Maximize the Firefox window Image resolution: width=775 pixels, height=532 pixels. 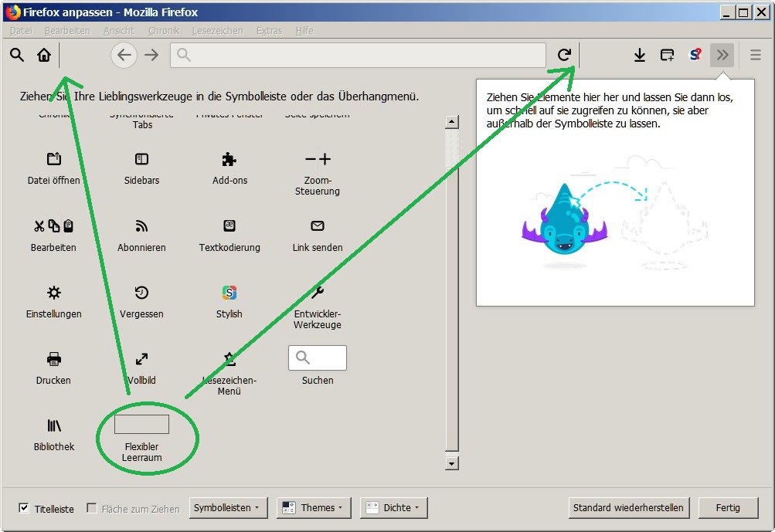(x=743, y=12)
